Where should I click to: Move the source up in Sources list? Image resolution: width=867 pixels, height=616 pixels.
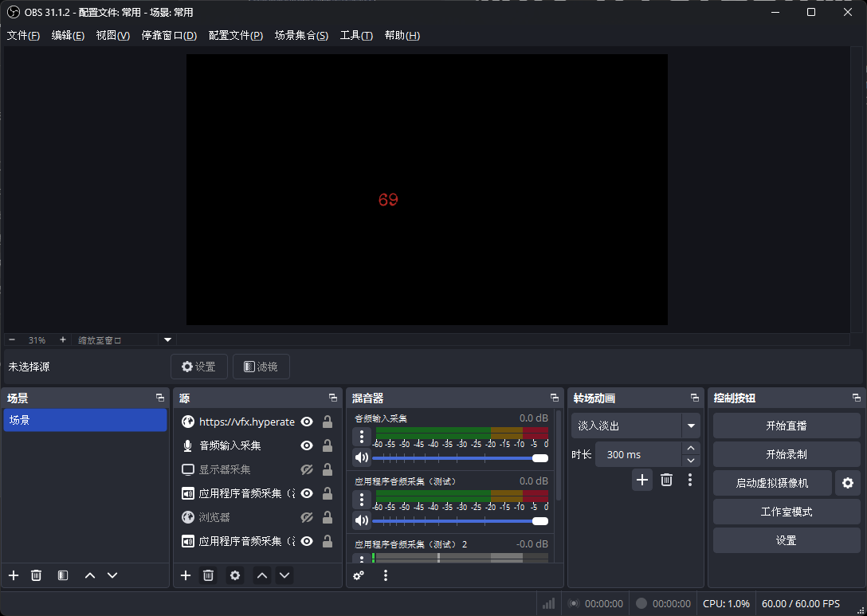(261, 575)
